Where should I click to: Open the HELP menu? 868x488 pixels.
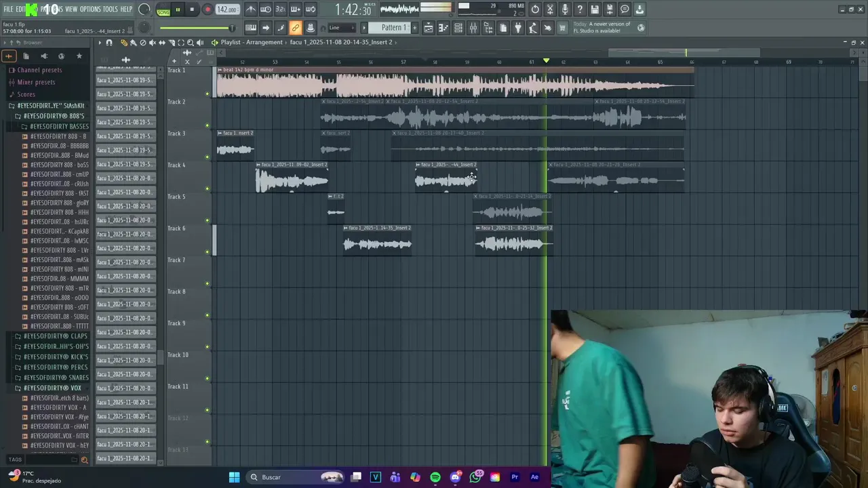127,9
